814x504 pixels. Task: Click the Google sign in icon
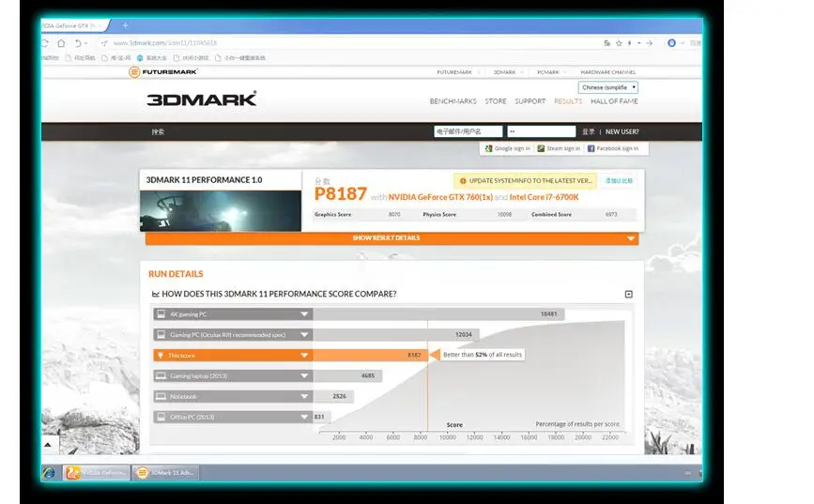coord(488,148)
